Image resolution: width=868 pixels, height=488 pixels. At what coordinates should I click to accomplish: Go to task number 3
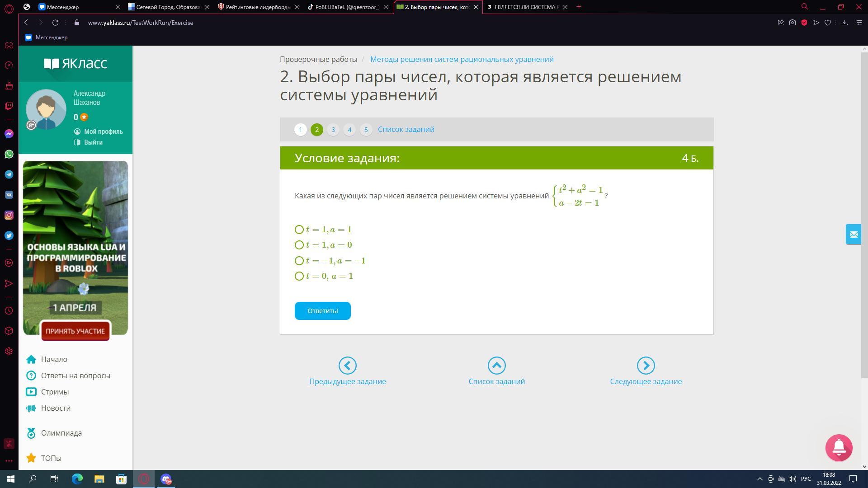coord(333,130)
